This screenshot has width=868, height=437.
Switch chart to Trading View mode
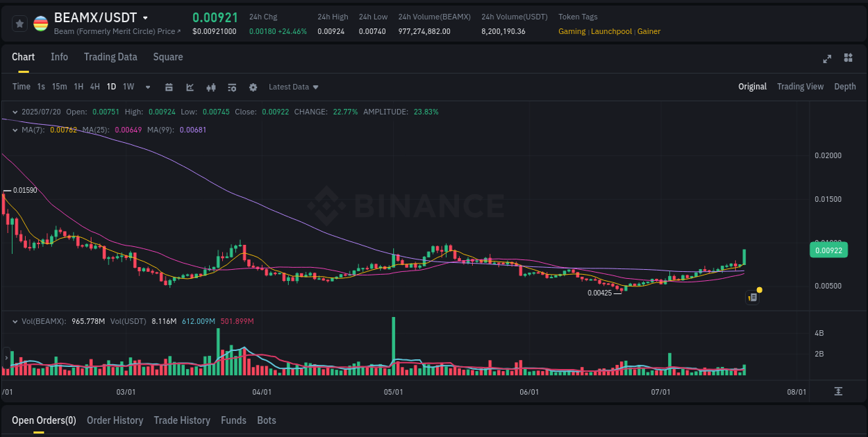click(x=800, y=87)
